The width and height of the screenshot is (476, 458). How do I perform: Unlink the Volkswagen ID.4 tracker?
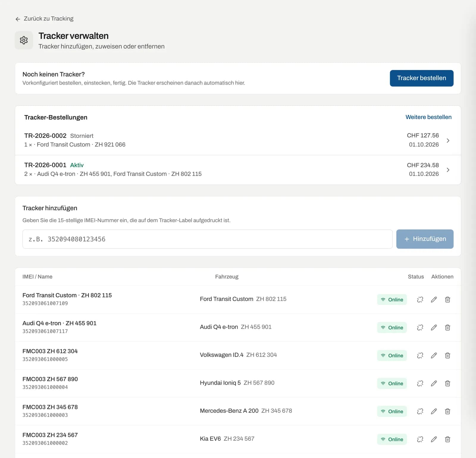420,356
